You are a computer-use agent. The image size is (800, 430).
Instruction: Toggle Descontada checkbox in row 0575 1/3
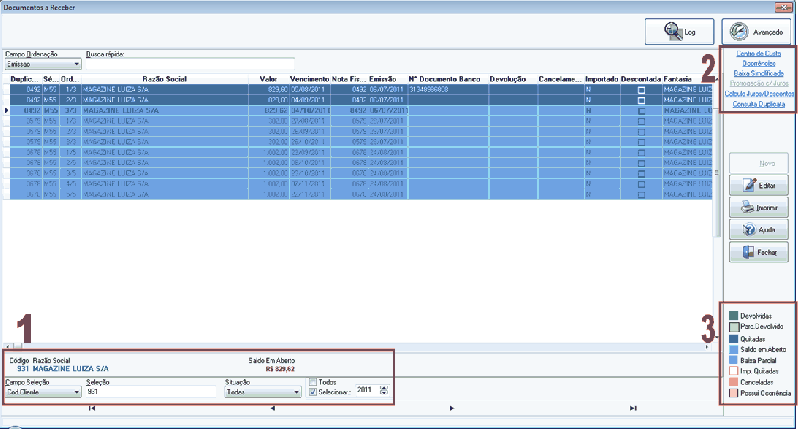coord(641,121)
